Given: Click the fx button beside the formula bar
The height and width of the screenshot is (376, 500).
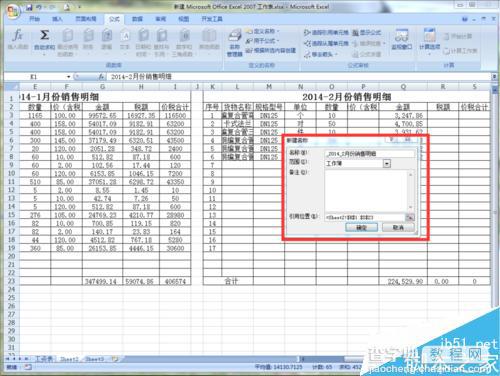Looking at the screenshot, I should click(101, 77).
